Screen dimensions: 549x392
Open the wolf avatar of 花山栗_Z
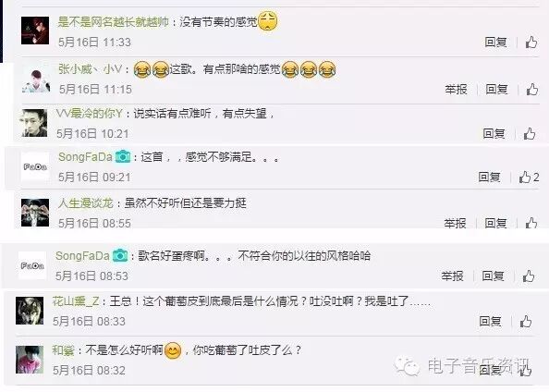click(x=30, y=311)
